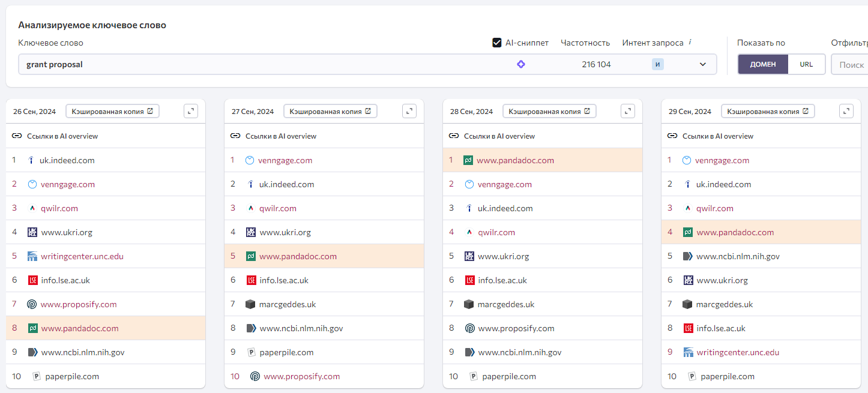This screenshot has height=393, width=868.
Task: Click proposify favicon in 28 Сен column
Action: (469, 328)
